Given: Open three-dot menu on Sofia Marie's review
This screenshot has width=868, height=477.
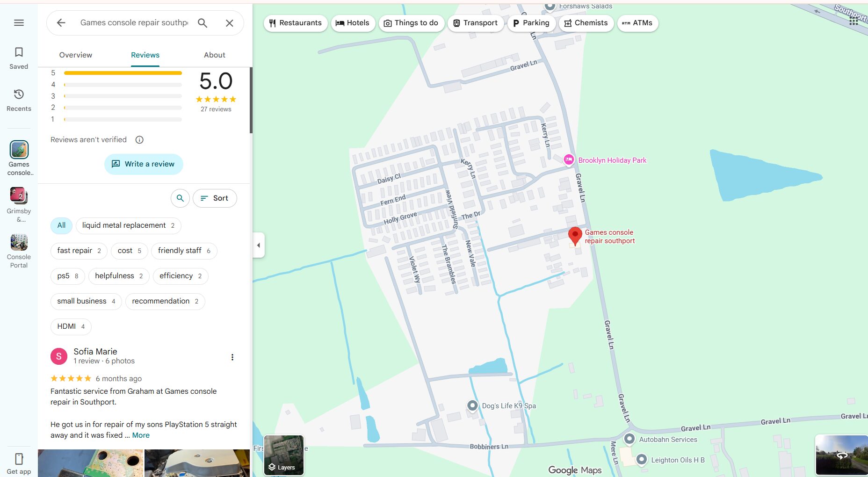Looking at the screenshot, I should coord(232,357).
